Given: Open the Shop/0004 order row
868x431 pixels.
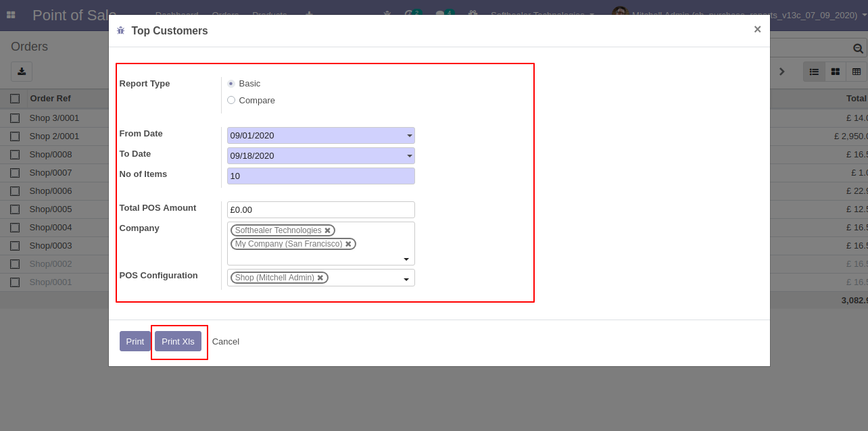Looking at the screenshot, I should (x=51, y=227).
